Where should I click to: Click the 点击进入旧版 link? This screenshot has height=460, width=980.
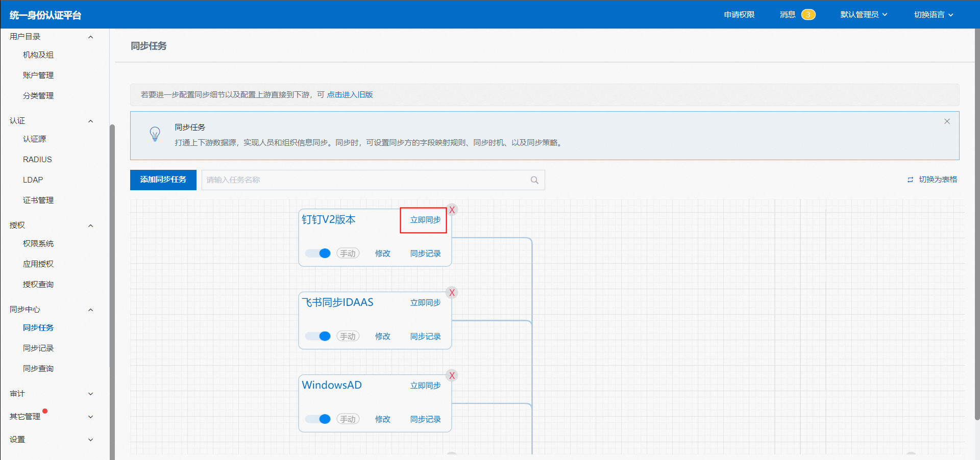coord(350,95)
